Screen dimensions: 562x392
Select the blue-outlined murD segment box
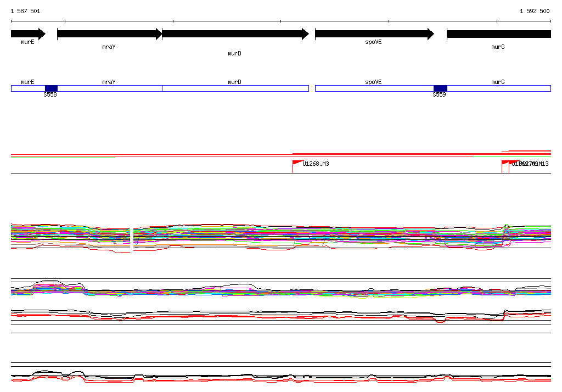235,88
